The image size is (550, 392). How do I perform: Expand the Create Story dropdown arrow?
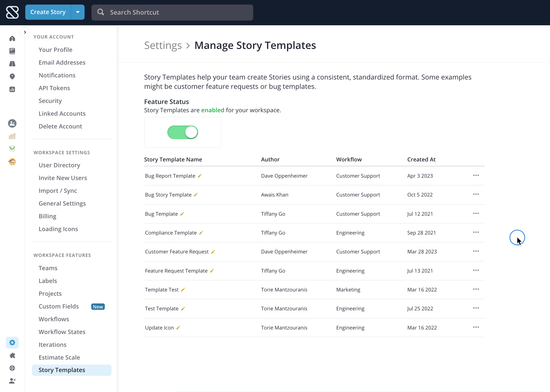point(78,12)
